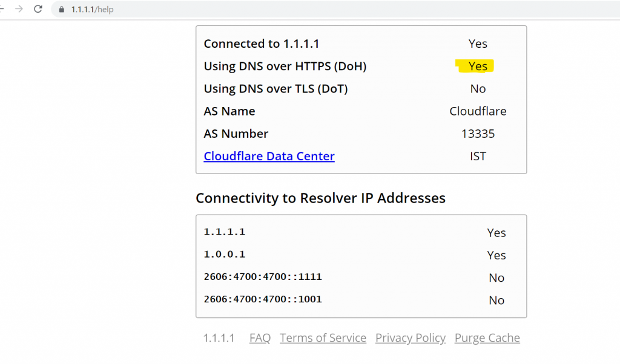The width and height of the screenshot is (620, 364).
Task: Click the 2606:4700:4700::1001 address
Action: (x=262, y=299)
